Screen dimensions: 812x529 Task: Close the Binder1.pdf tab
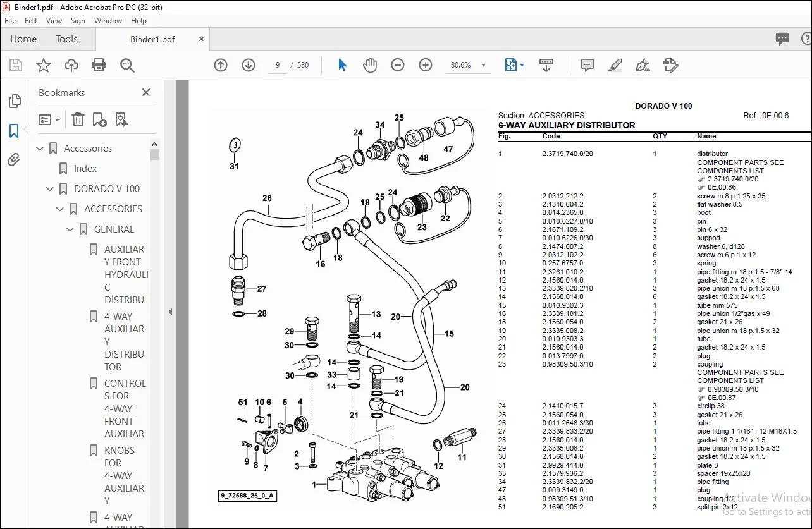202,39
